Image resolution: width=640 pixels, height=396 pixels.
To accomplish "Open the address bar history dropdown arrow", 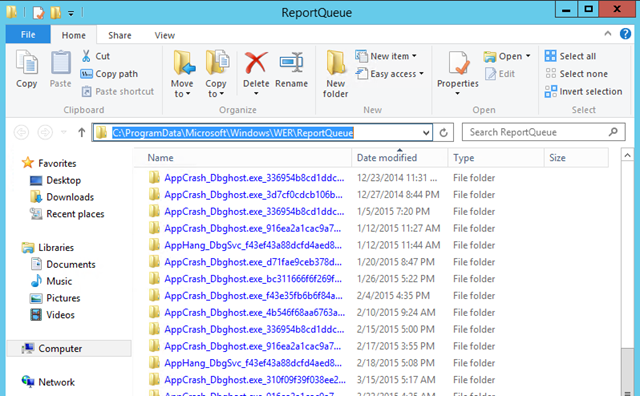I will point(426,133).
